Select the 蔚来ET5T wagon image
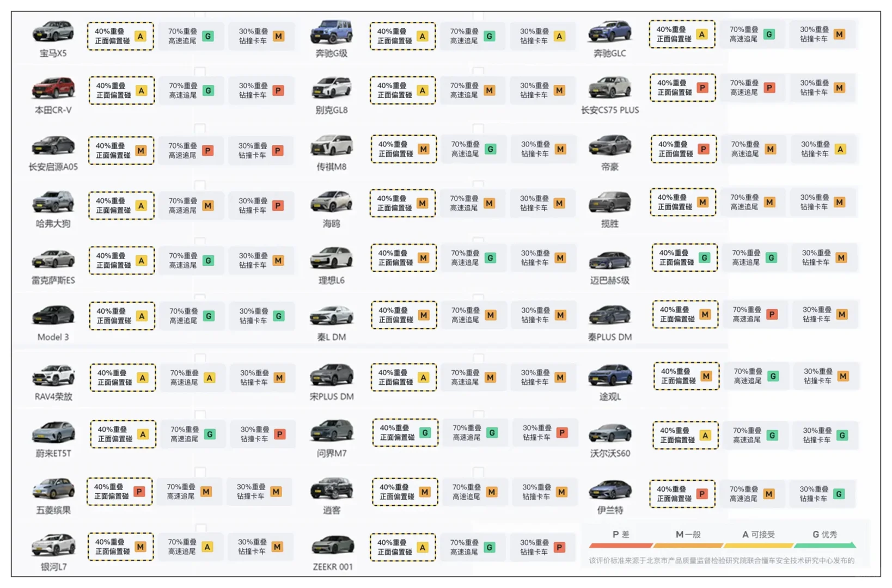This screenshot has width=892, height=588. pos(53,432)
